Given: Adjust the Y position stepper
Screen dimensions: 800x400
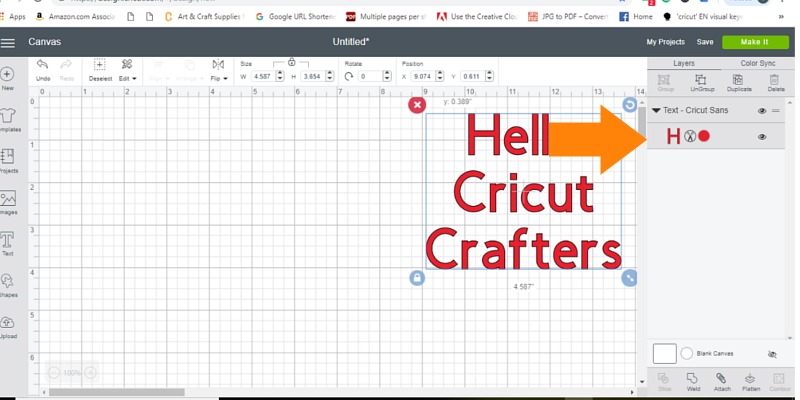Looking at the screenshot, I should pos(489,76).
